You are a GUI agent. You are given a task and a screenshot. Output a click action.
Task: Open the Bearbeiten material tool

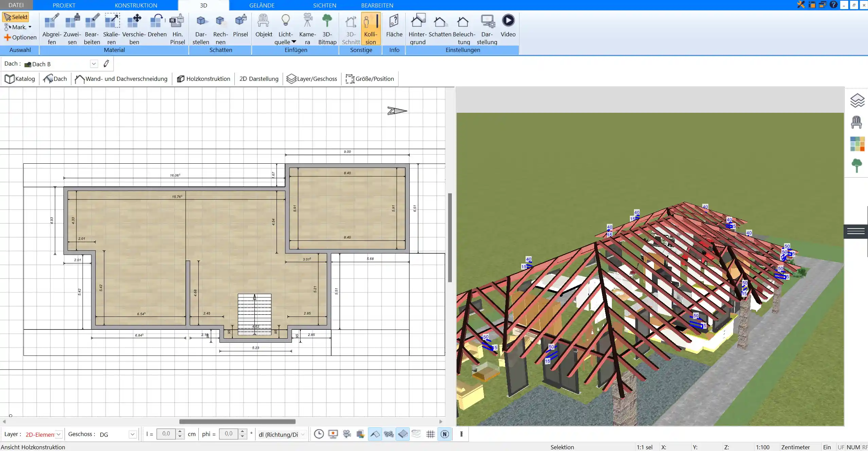tap(92, 29)
